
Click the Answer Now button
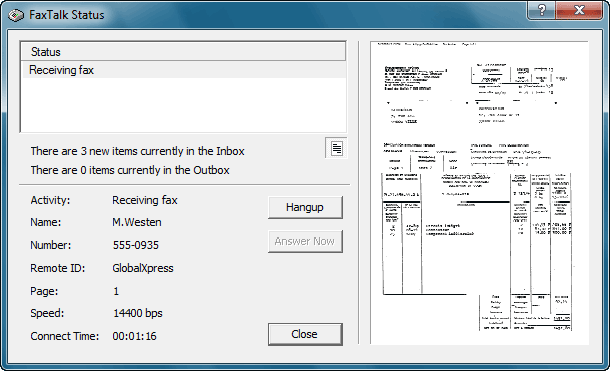click(x=305, y=242)
